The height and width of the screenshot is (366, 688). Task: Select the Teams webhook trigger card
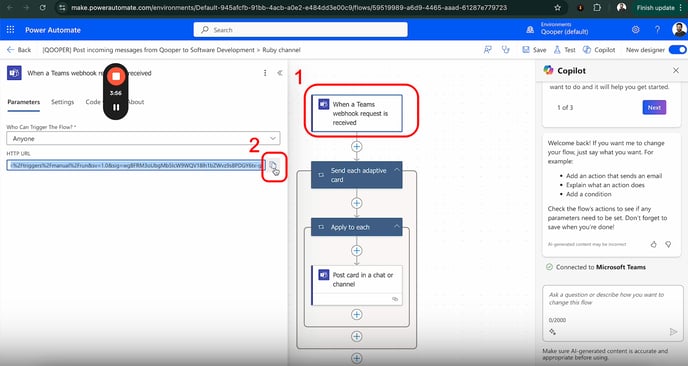pos(357,113)
